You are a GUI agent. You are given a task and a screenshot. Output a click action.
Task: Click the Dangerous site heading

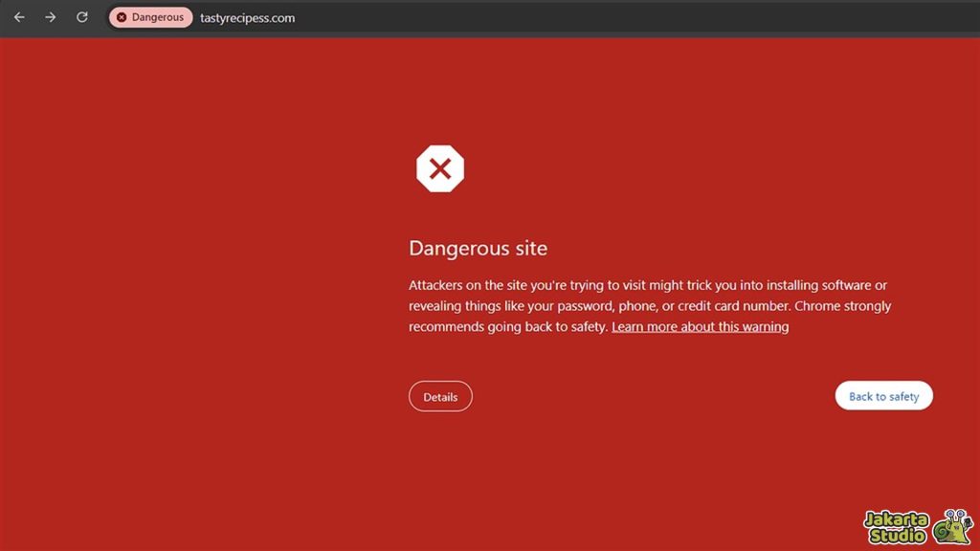[478, 248]
